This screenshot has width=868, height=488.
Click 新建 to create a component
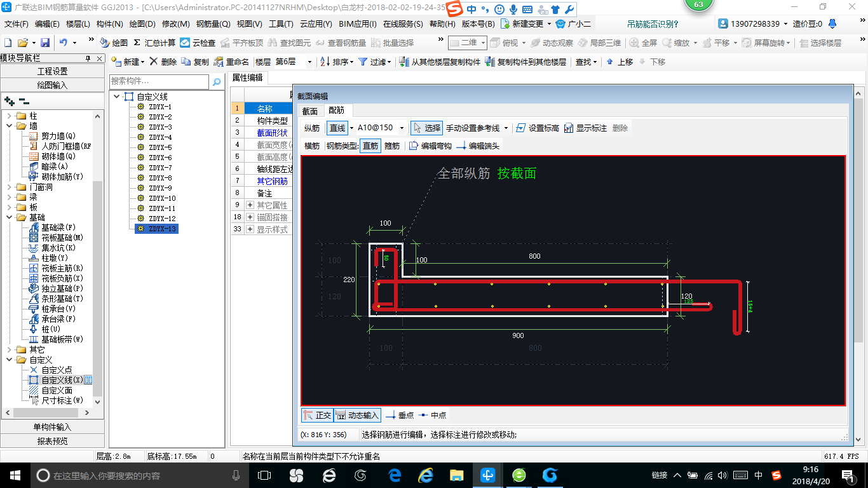point(128,62)
